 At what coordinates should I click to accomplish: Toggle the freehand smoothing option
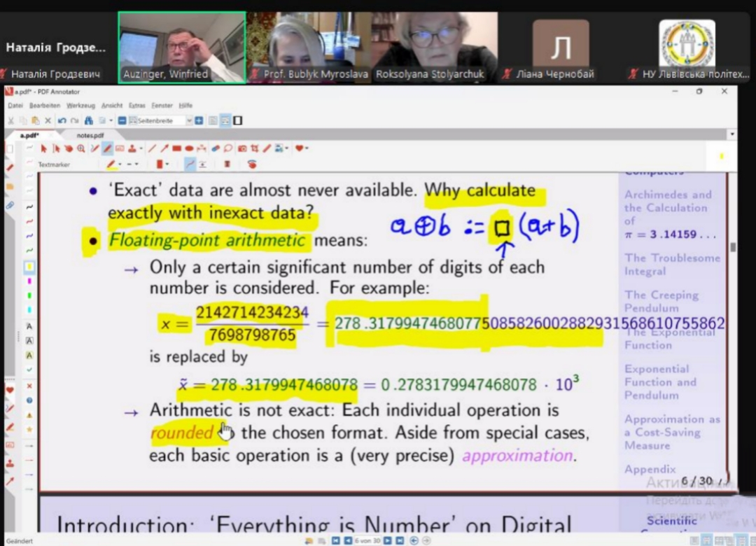click(190, 164)
